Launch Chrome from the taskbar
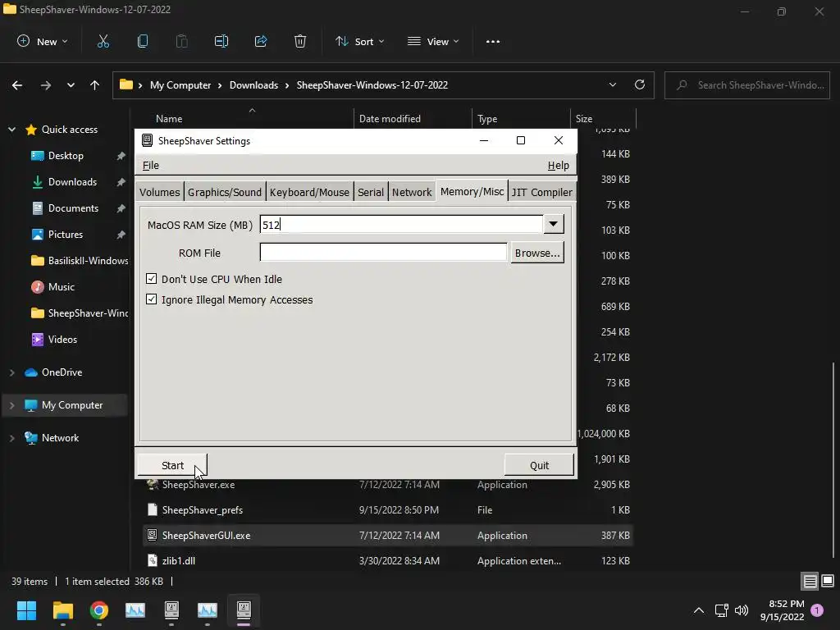This screenshot has height=630, width=840. 99,610
